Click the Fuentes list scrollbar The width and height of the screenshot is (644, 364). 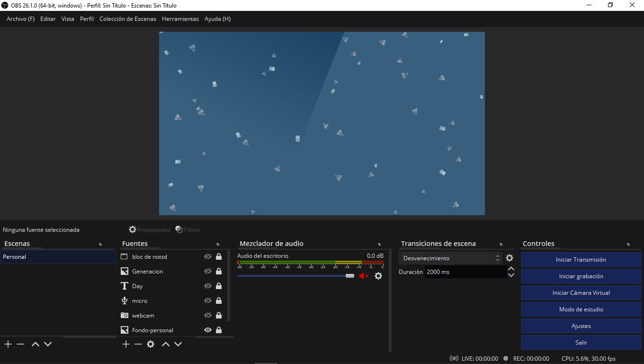pos(229,286)
